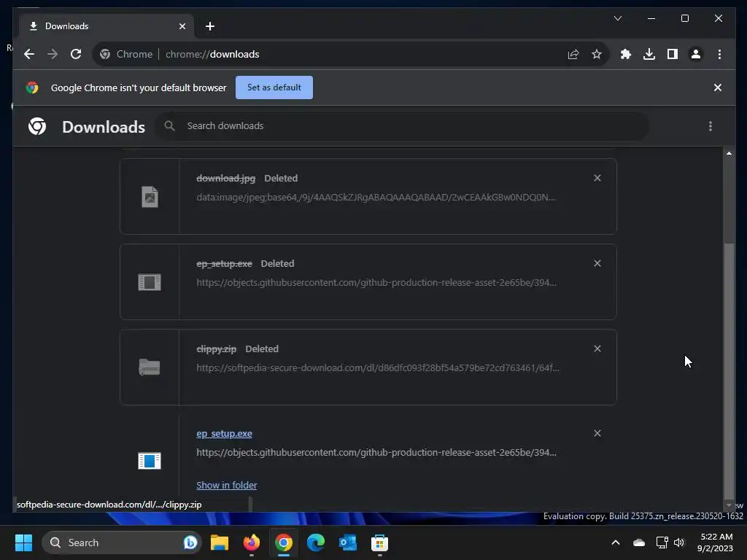Viewport: 747px width, 560px height.
Task: Open the profile avatar menu
Action: tap(695, 54)
